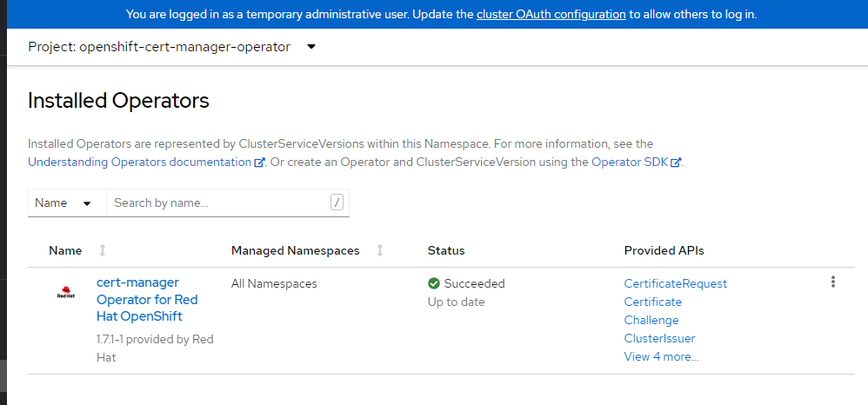
Task: Open the CertificateRequest API link
Action: pos(676,284)
